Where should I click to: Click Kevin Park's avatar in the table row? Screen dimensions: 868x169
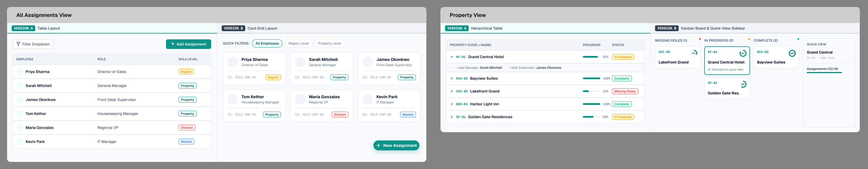pos(20,142)
